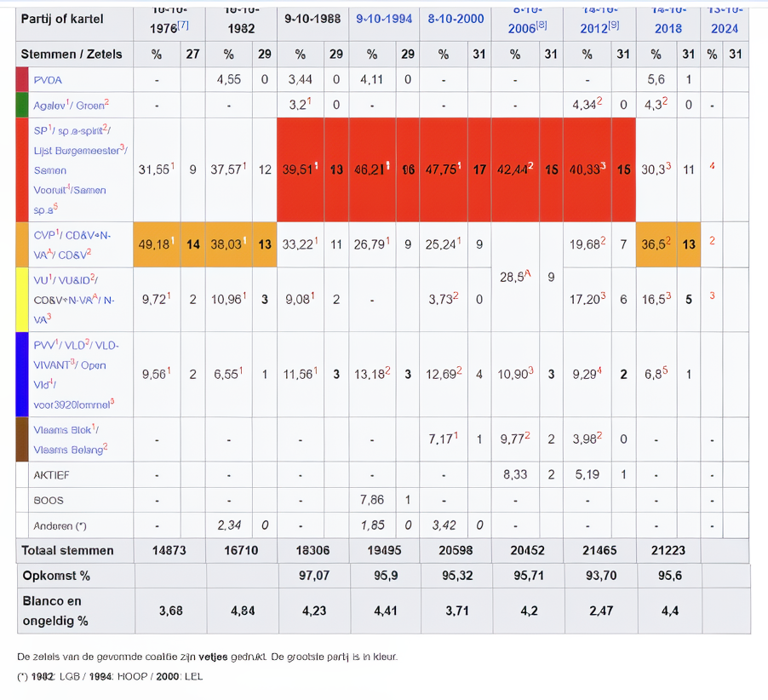This screenshot has height=700, width=768.
Task: Follow footnote reference [9] beside 2012
Action: 613,25
